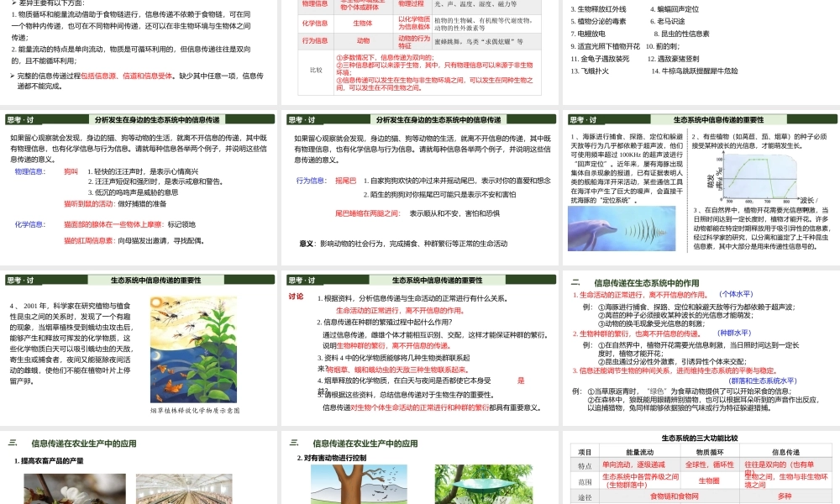
Task: Select the slide 2. 对有害动物进行控制
Action: pyautogui.click(x=420, y=468)
